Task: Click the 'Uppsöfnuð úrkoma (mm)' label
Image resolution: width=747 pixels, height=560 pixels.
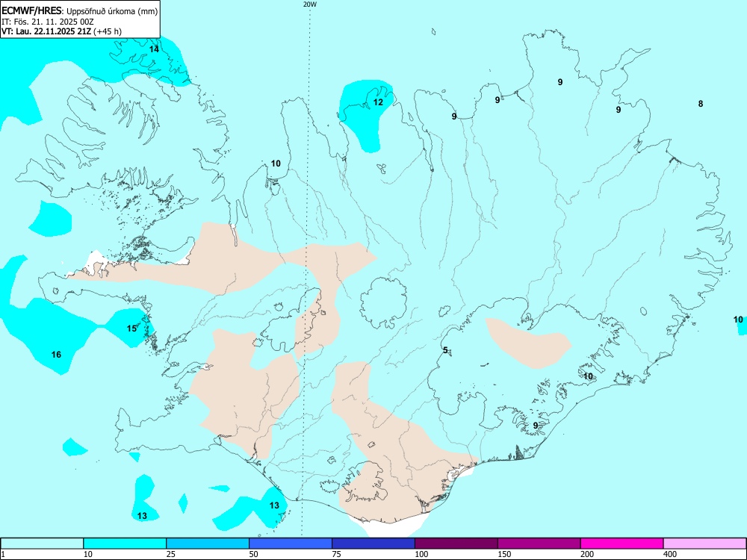Action: (111, 11)
